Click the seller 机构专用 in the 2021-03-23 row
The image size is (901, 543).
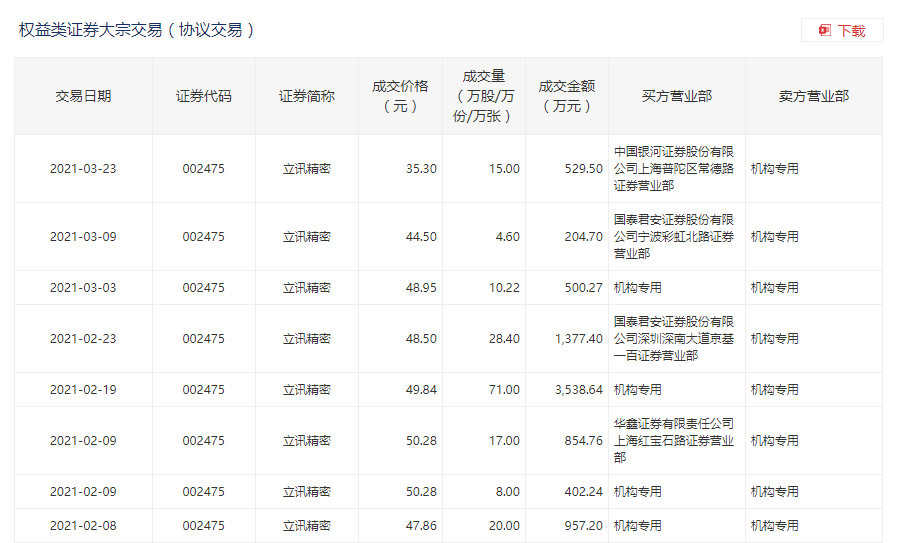(x=775, y=169)
